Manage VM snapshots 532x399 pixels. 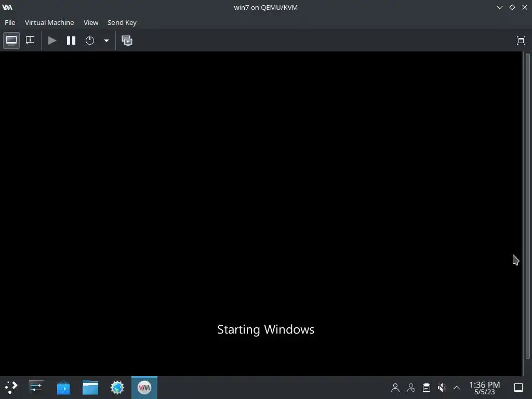[127, 41]
